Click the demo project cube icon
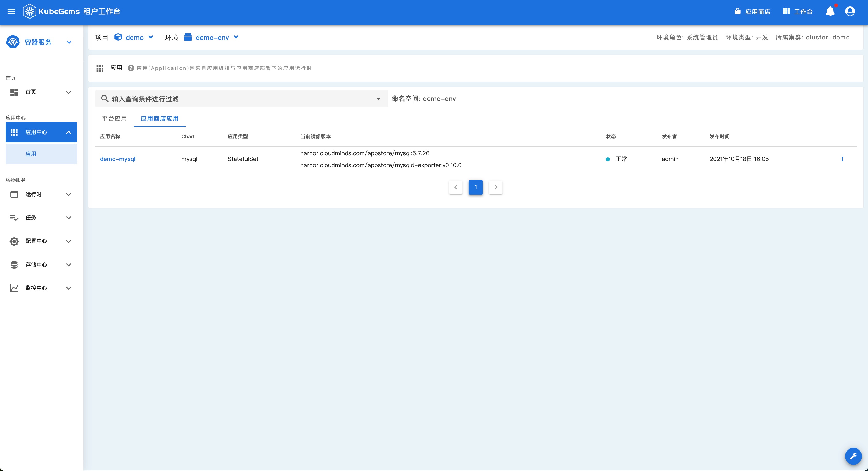868x471 pixels. click(x=118, y=37)
